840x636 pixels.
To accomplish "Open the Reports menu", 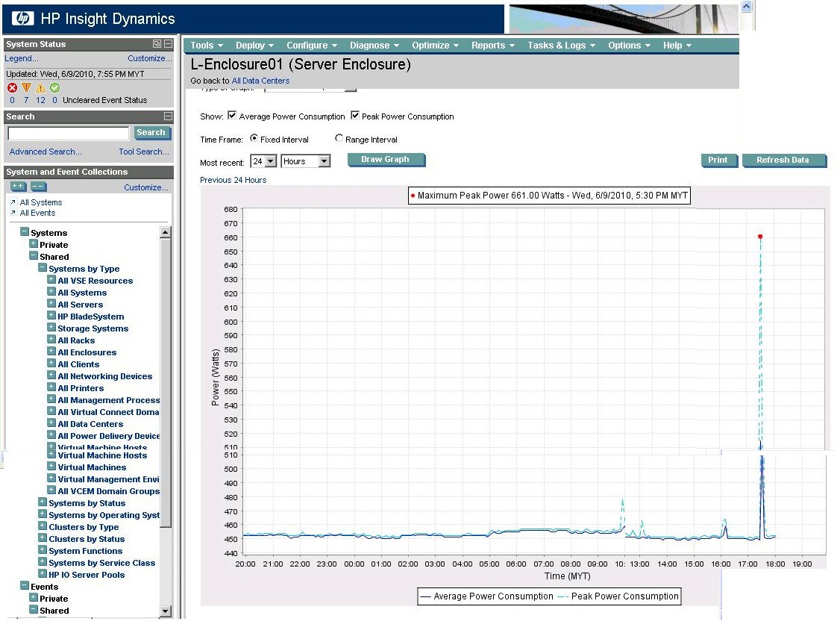I will (493, 46).
